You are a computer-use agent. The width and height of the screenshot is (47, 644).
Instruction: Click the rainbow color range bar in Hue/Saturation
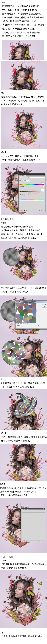coord(32,200)
